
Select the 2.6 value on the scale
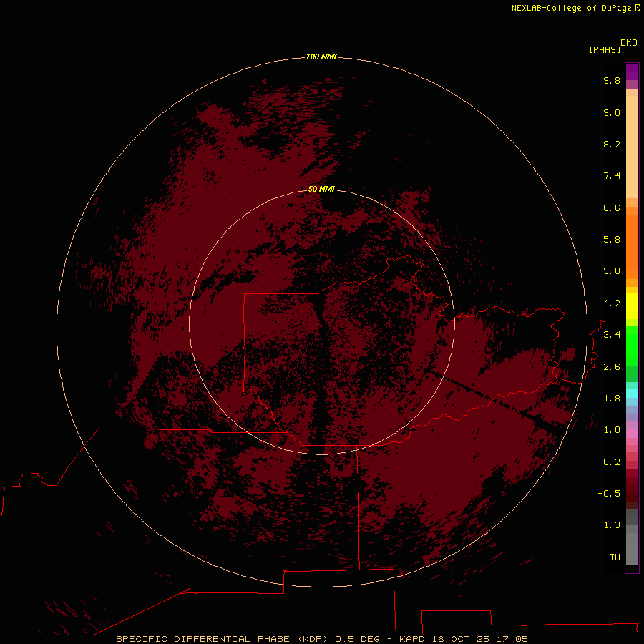point(612,367)
